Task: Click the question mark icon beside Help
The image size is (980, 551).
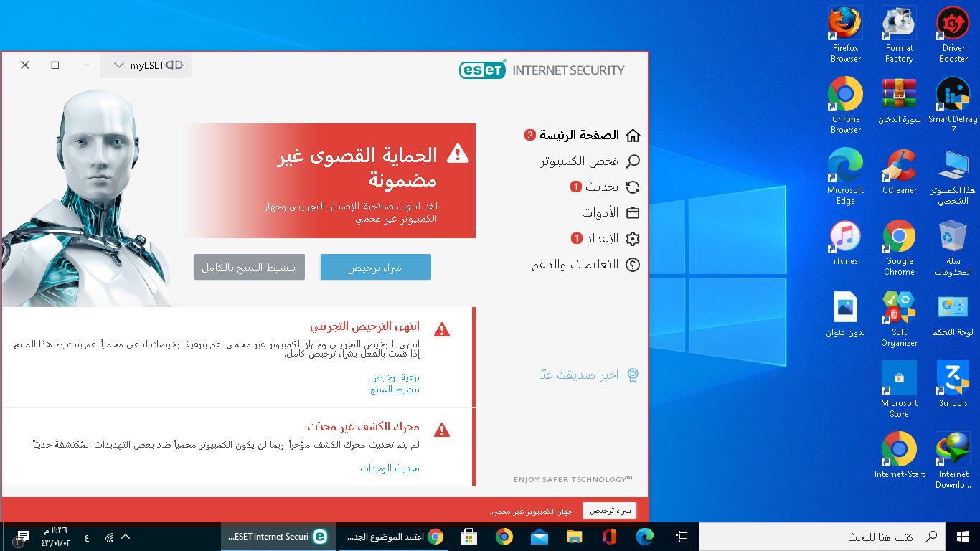Action: (x=633, y=264)
